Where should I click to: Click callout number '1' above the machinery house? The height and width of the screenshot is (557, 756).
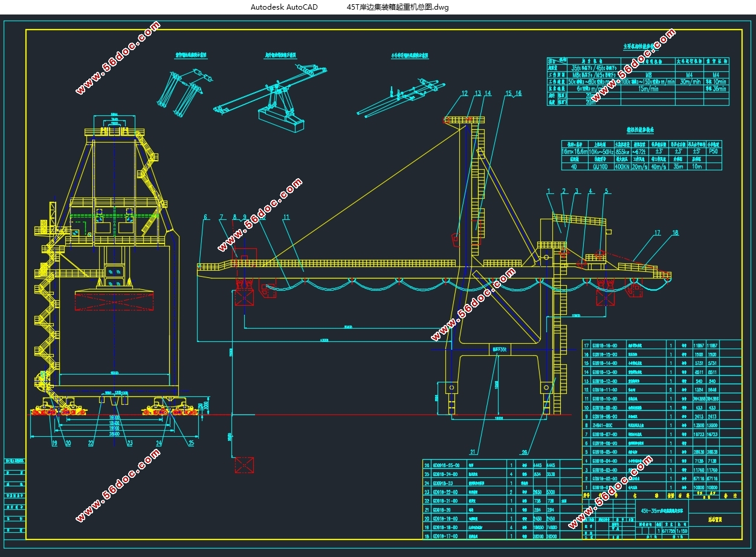coord(548,191)
